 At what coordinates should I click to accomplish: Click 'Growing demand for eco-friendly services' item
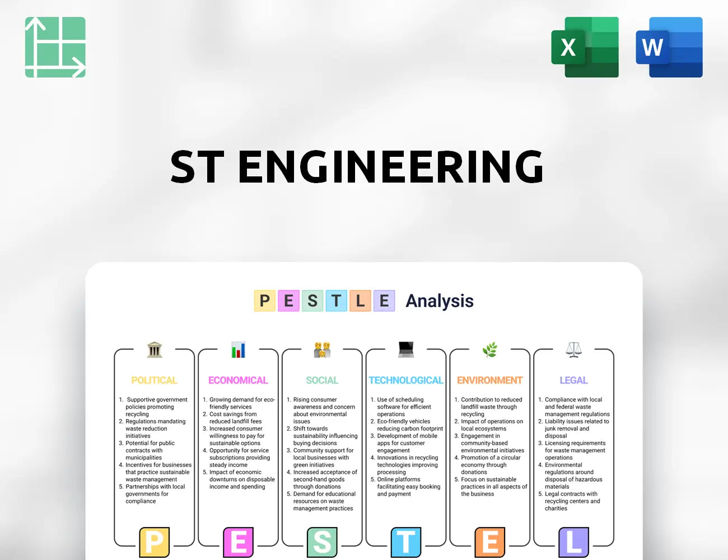coord(239,403)
